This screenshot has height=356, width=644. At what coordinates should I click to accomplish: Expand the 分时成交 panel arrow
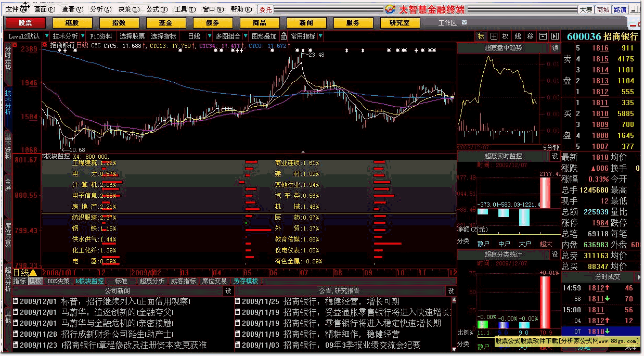(x=638, y=277)
